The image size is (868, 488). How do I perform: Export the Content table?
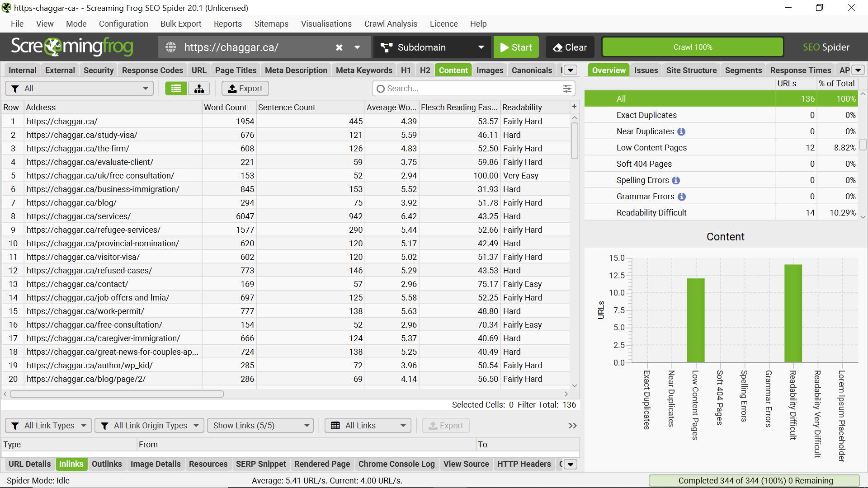245,89
